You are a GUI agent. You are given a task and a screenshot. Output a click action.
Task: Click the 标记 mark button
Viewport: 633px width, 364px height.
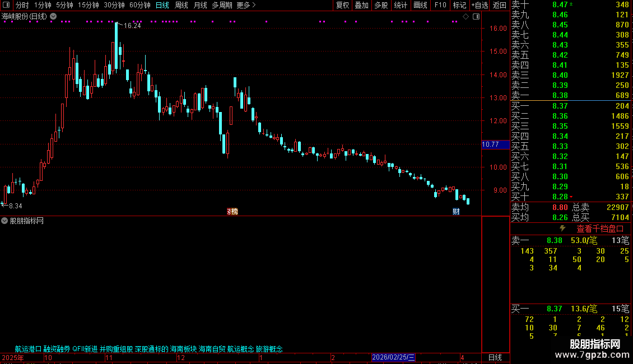tap(459, 5)
